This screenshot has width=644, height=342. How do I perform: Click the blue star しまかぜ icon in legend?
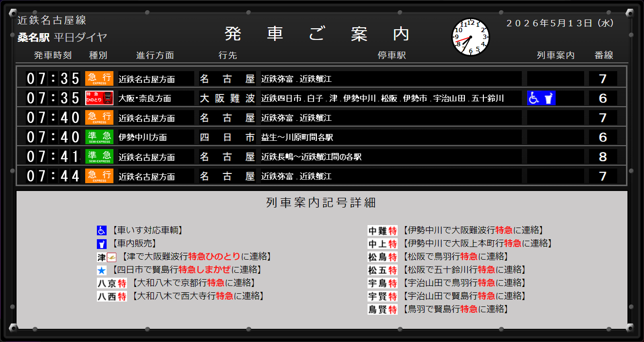(x=101, y=270)
